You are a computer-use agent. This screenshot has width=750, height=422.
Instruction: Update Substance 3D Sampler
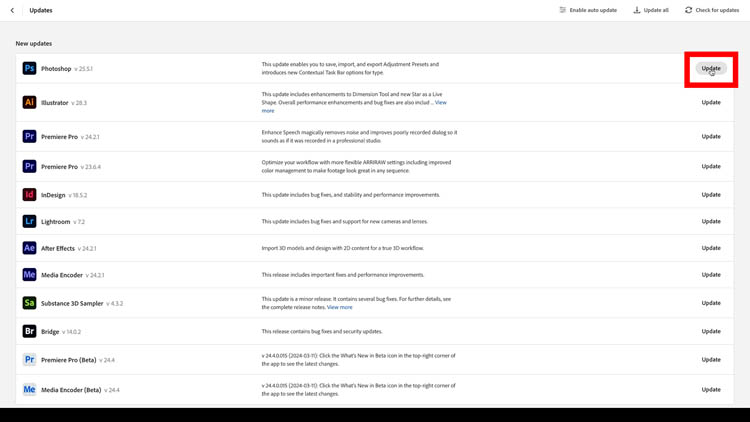point(711,303)
